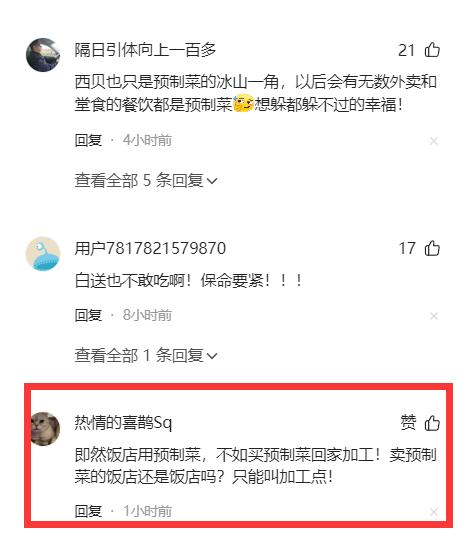The width and height of the screenshot is (467, 556).
Task: Click the 21 like count
Action: pyautogui.click(x=406, y=50)
